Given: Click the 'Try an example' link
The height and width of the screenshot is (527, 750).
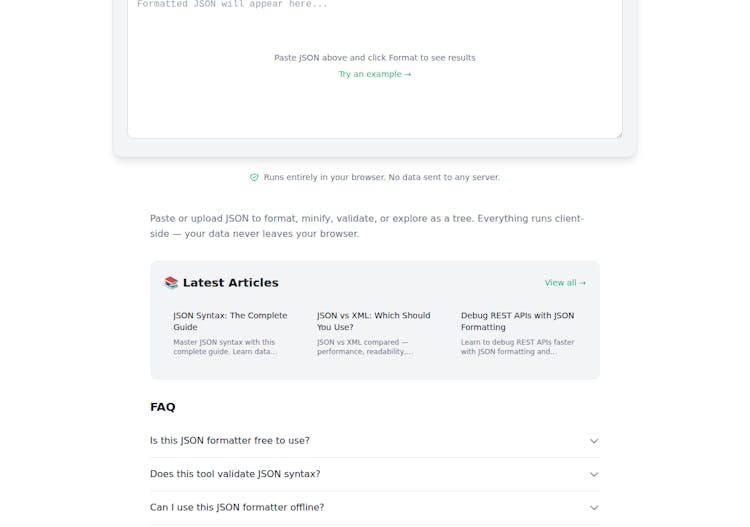Looking at the screenshot, I should (375, 74).
